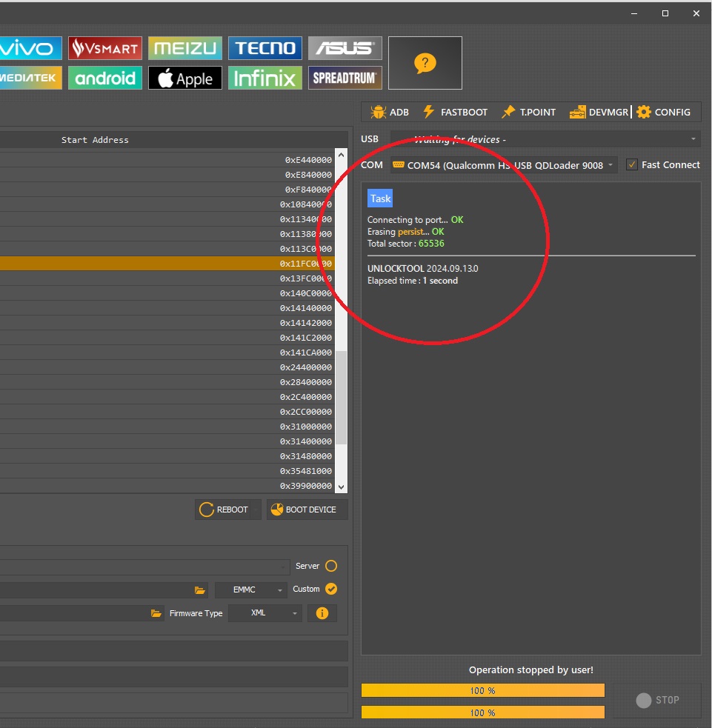The image size is (712, 728).
Task: Click the yellow info icon
Action: tap(322, 613)
